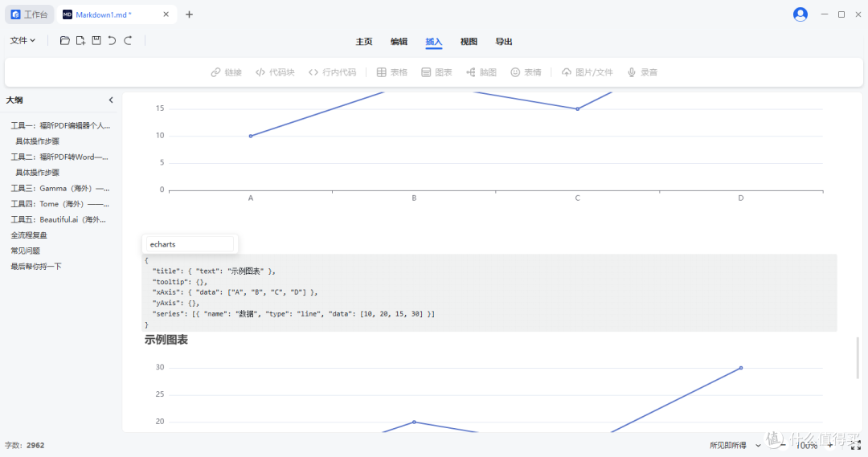Upload an image or file via 图片/文件
Image resolution: width=868 pixels, height=457 pixels.
588,72
